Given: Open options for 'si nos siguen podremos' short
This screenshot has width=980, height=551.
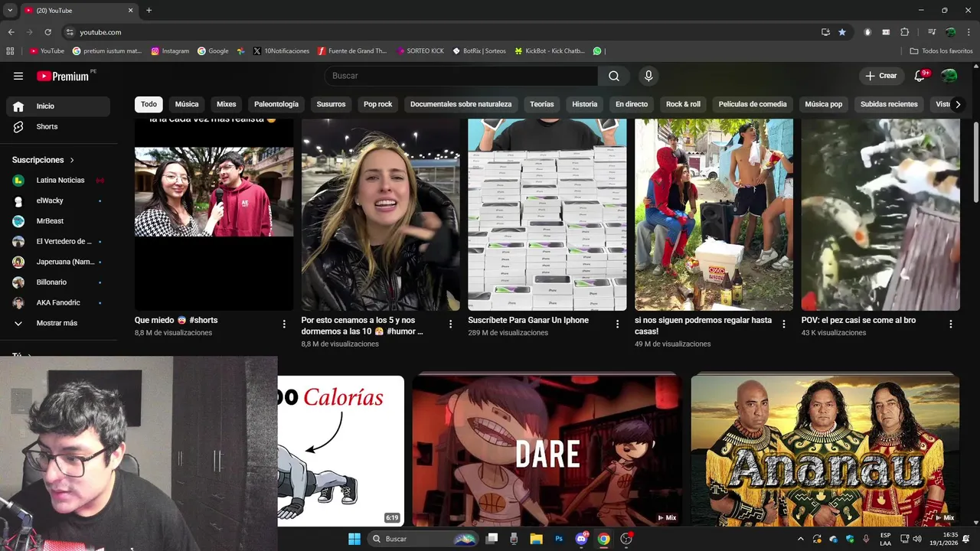Looking at the screenshot, I should point(784,324).
